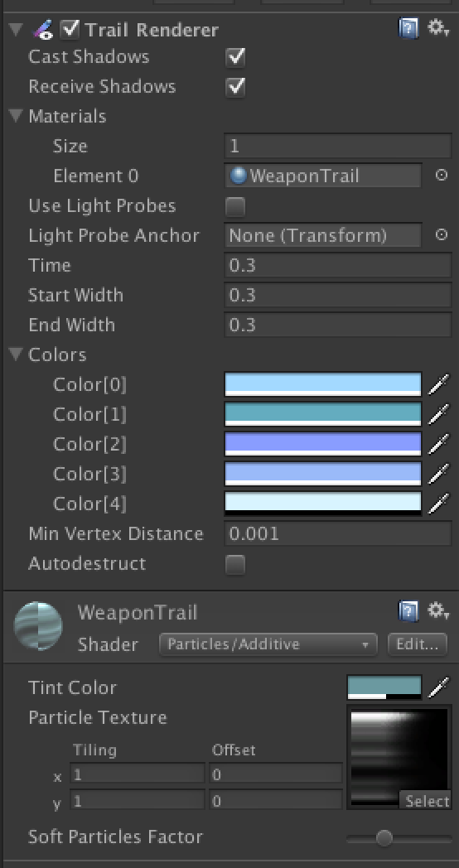The height and width of the screenshot is (868, 459).
Task: Disable the Cast Shadows checkbox
Action: coord(235,57)
